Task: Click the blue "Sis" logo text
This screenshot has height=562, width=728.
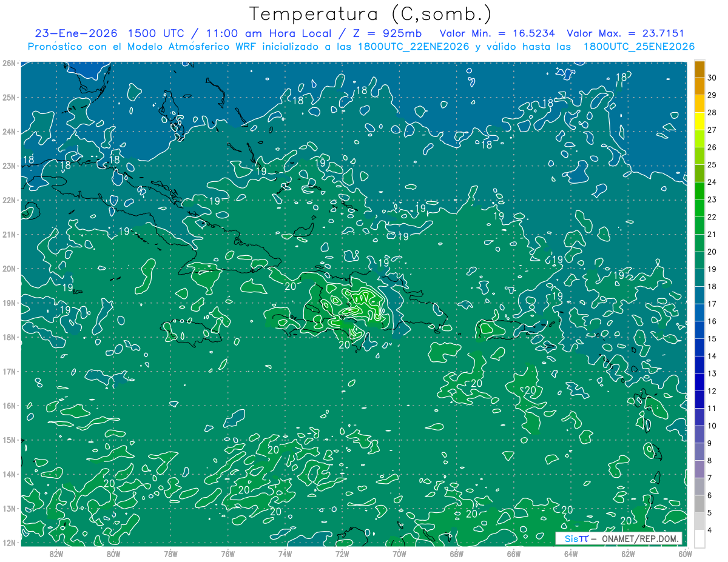Action: tap(571, 538)
